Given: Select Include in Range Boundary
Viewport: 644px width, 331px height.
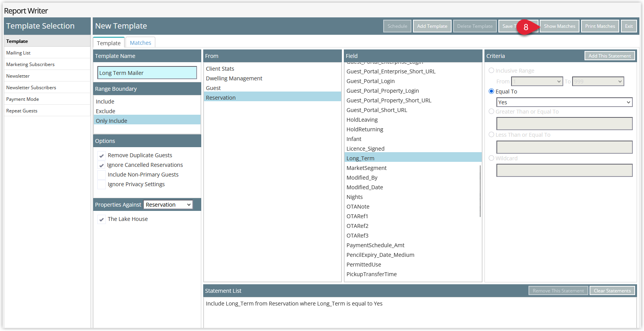Looking at the screenshot, I should [x=147, y=102].
